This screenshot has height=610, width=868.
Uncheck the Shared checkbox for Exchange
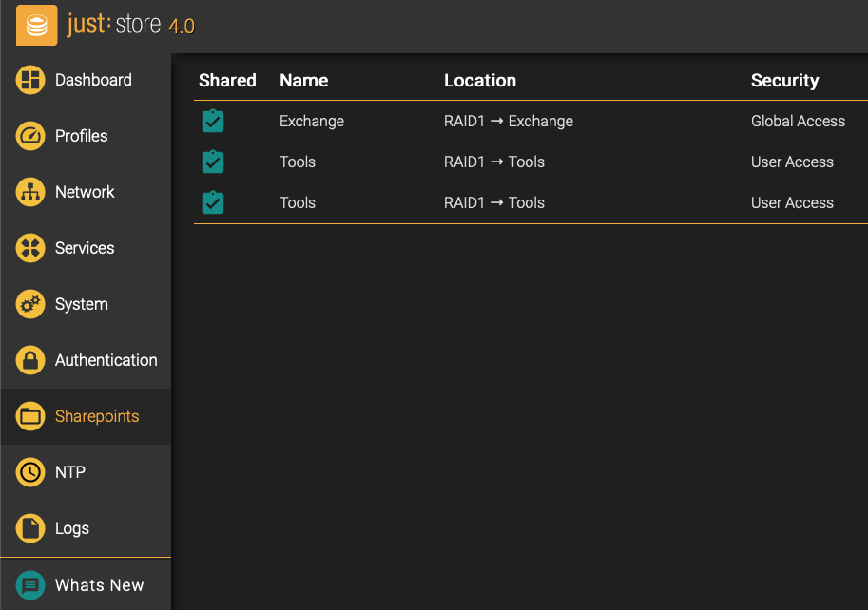[x=213, y=121]
